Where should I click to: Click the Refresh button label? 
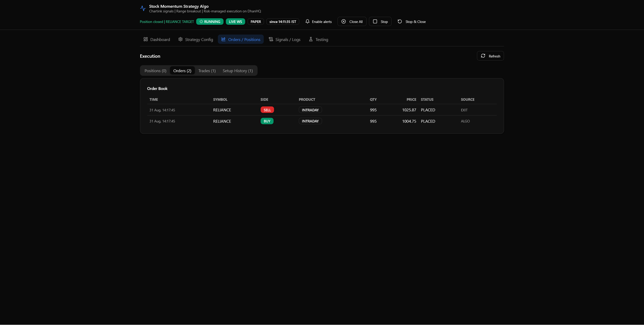click(x=494, y=56)
